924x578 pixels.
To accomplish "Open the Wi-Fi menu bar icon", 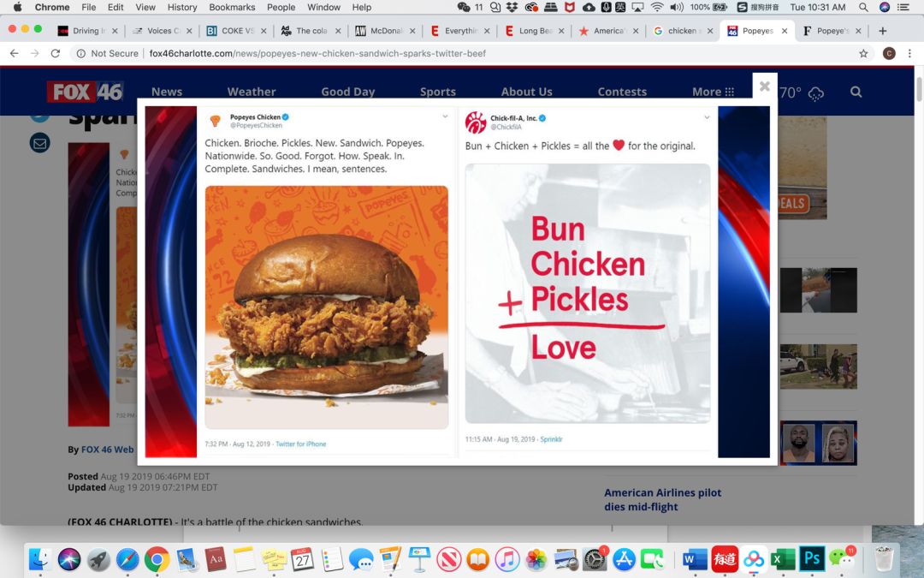I will [x=656, y=7].
